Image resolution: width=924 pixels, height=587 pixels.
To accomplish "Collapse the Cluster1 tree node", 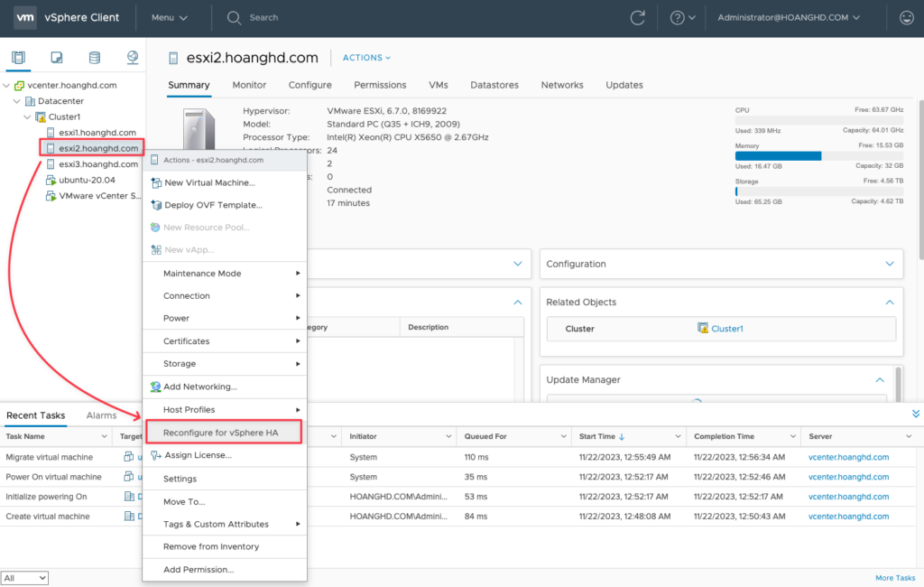I will point(28,116).
